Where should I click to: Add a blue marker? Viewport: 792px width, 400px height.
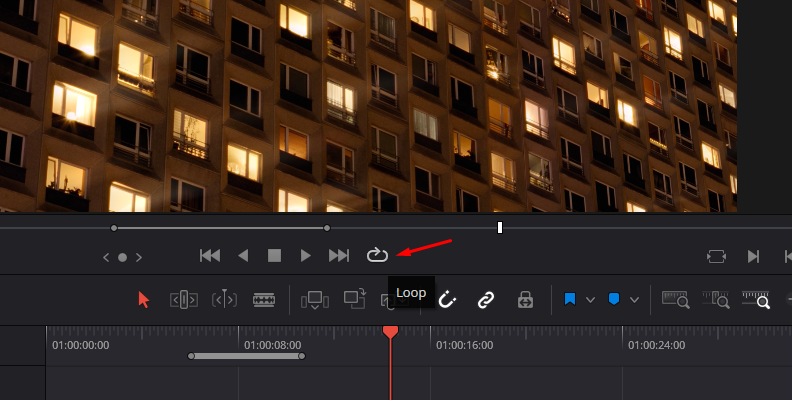point(614,299)
